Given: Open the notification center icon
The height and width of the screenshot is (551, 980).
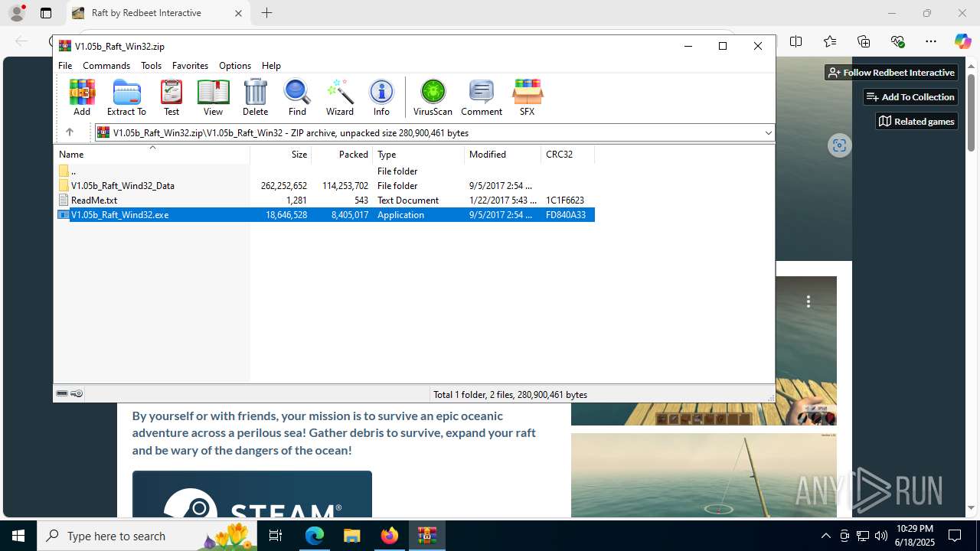Looking at the screenshot, I should tap(955, 536).
